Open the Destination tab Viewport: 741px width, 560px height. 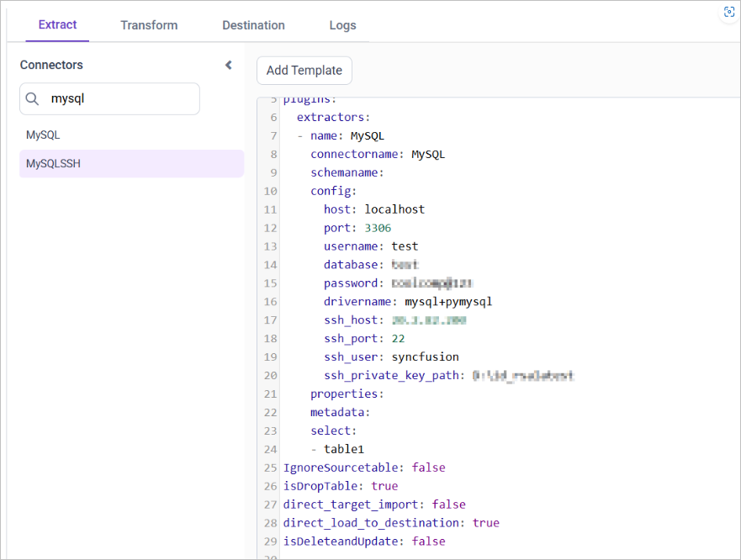253,25
